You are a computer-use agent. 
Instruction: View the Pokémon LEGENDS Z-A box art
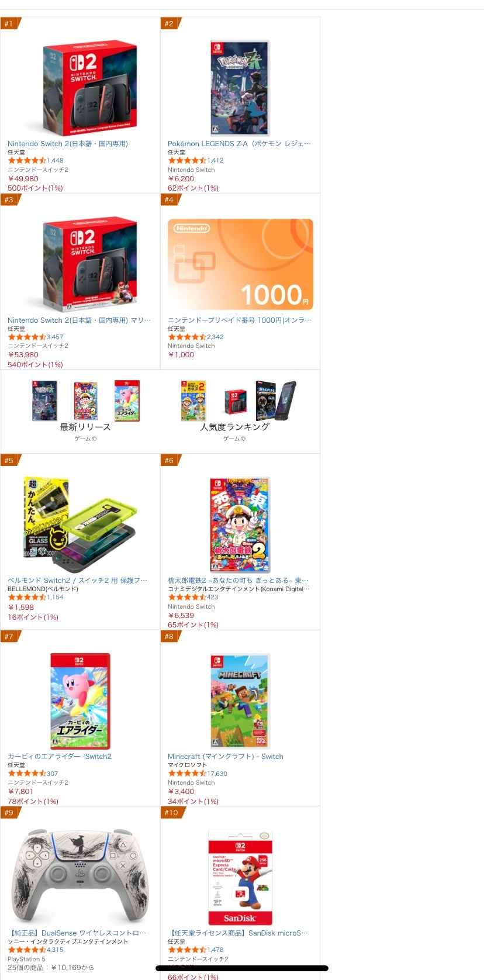pos(240,88)
